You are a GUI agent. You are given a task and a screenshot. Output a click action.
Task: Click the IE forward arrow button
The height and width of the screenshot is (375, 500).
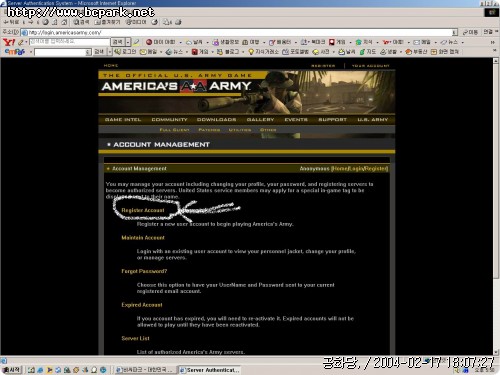(x=31, y=22)
